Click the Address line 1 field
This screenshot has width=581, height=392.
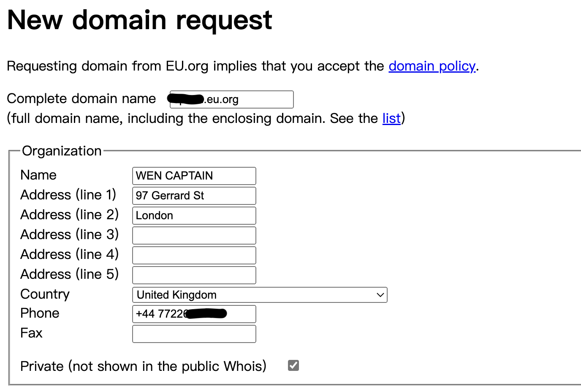click(x=194, y=196)
